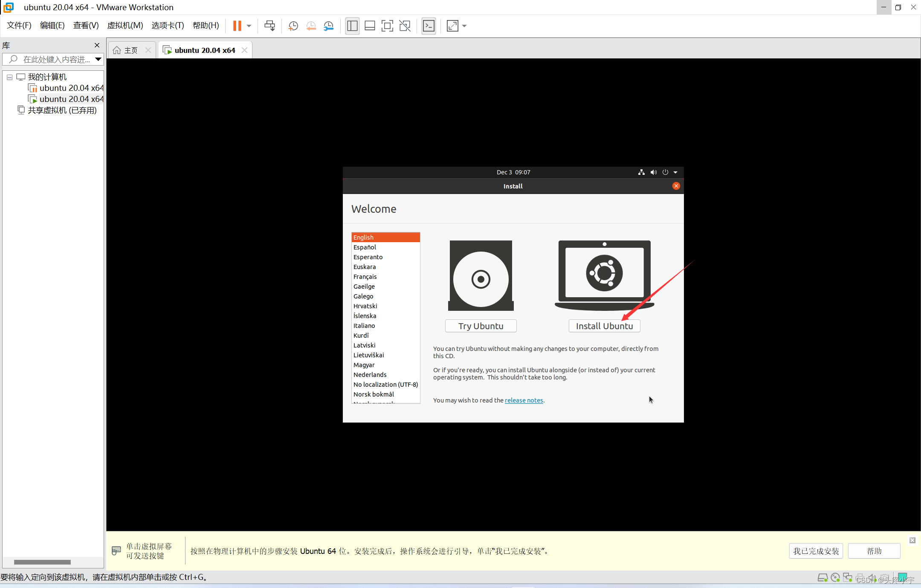The image size is (921, 588).
Task: Select No localization (UTF-8) language
Action: [386, 385]
